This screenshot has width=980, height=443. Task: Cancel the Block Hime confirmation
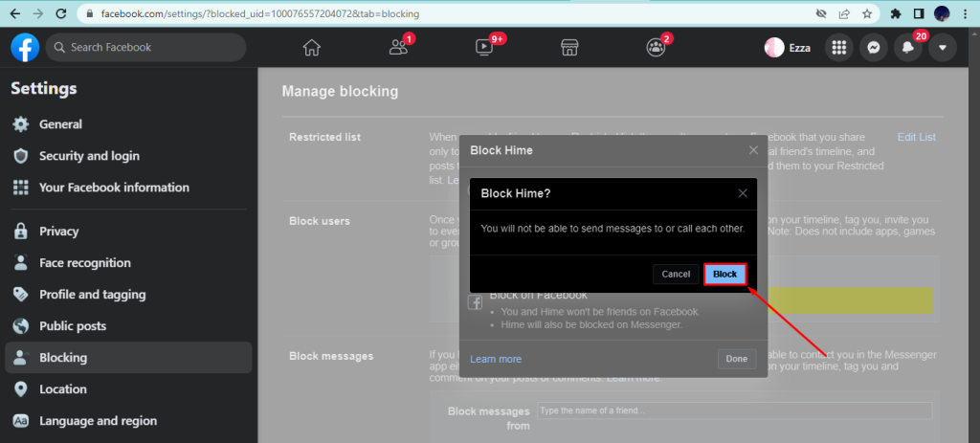pyautogui.click(x=676, y=275)
